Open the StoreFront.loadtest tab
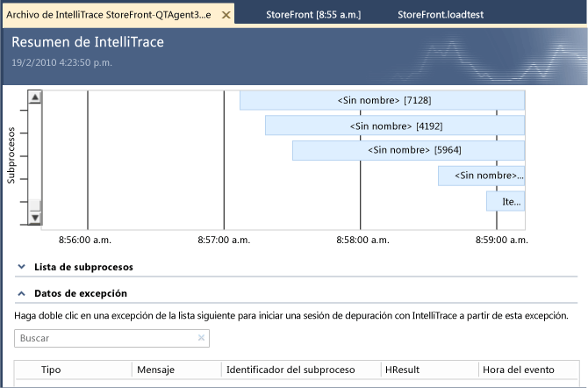The width and height of the screenshot is (588, 388). pyautogui.click(x=441, y=15)
